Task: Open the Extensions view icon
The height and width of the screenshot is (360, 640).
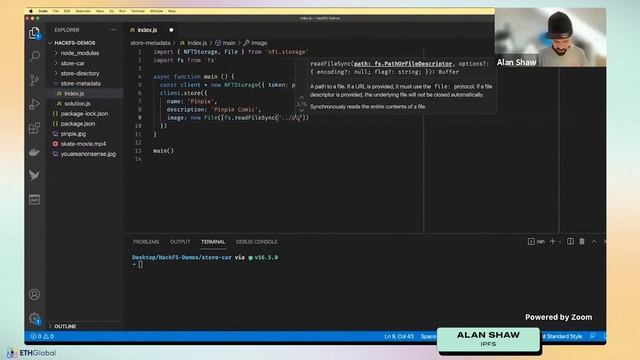Action: (x=35, y=128)
